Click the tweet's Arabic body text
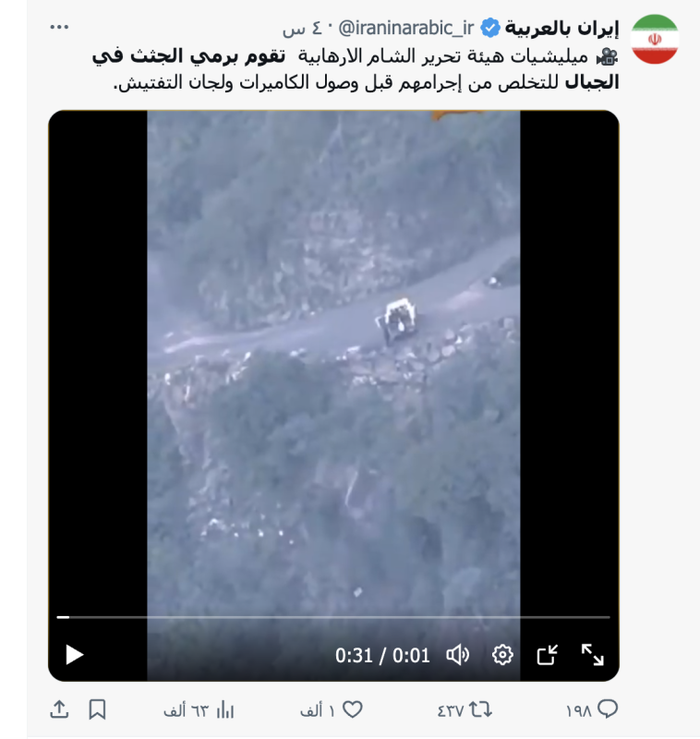This screenshot has width=700, height=739. (356, 69)
